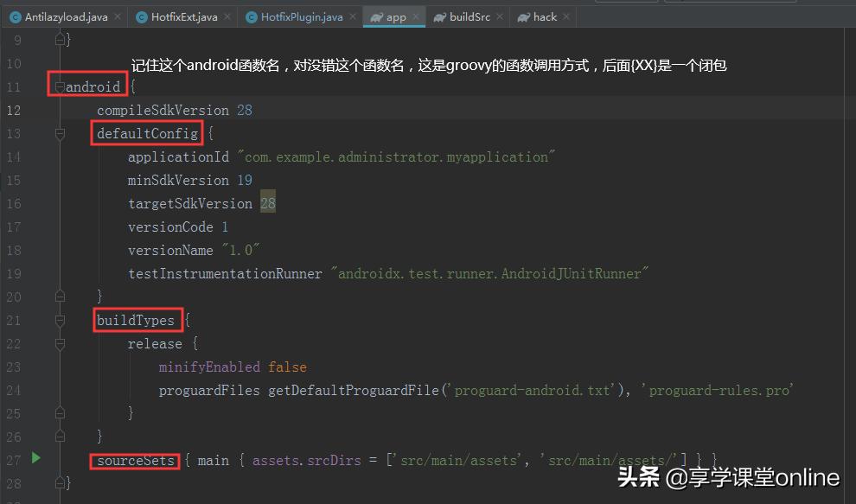This screenshot has height=504, width=856.
Task: Open the Antilazyload.java tab
Action: point(67,16)
